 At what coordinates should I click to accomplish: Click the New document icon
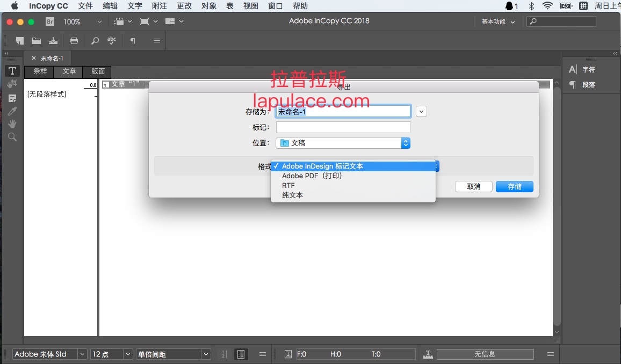coord(19,40)
